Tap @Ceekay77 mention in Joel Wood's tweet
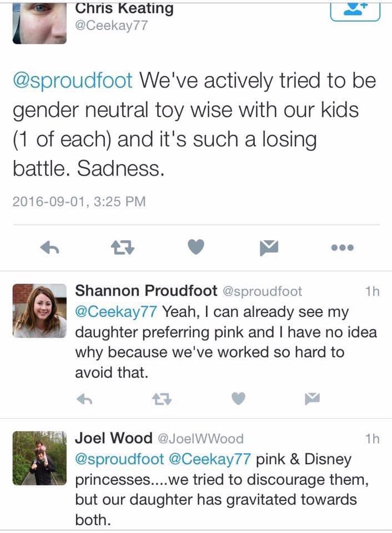The height and width of the screenshot is (533, 392). (x=210, y=459)
